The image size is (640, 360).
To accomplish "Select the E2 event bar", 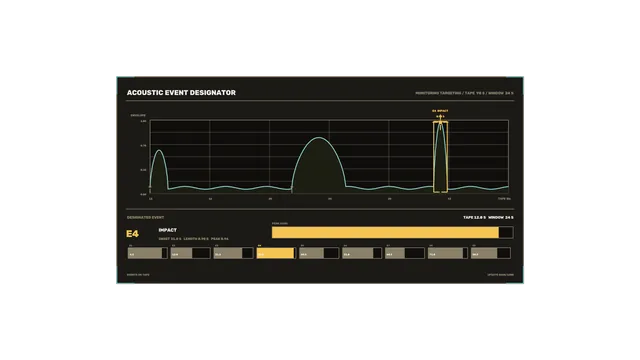I will 191,253.
